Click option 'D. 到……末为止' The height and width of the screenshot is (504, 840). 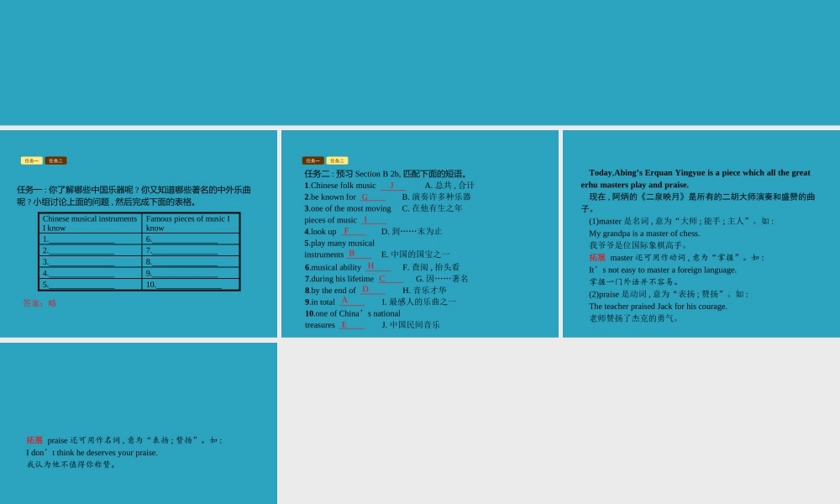click(x=412, y=231)
